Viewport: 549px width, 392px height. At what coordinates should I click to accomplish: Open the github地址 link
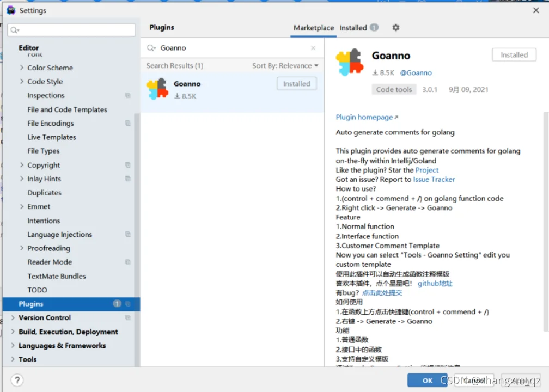[x=435, y=284]
